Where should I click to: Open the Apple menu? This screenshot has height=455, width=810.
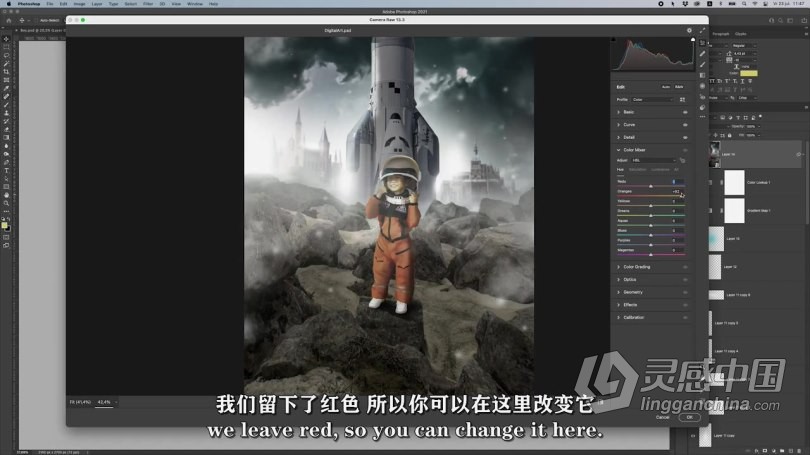pos(8,4)
